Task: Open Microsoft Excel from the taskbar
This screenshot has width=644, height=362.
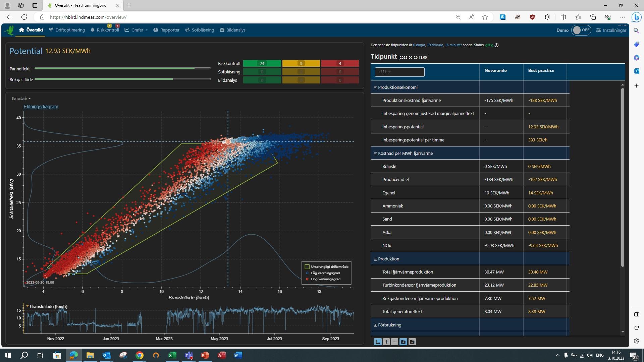Action: [172, 355]
